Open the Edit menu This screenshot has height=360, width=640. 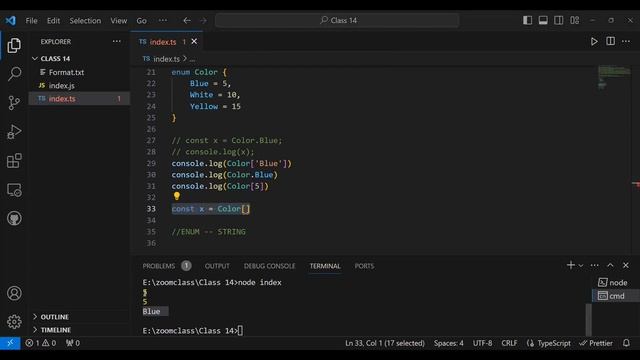(x=53, y=20)
